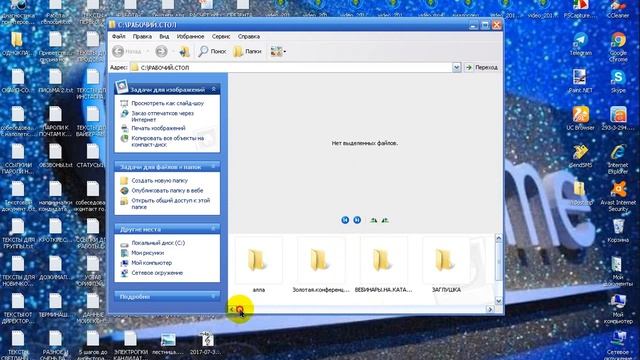Select Paint.NET desktop icon
The height and width of the screenshot is (360, 640).
[580, 81]
